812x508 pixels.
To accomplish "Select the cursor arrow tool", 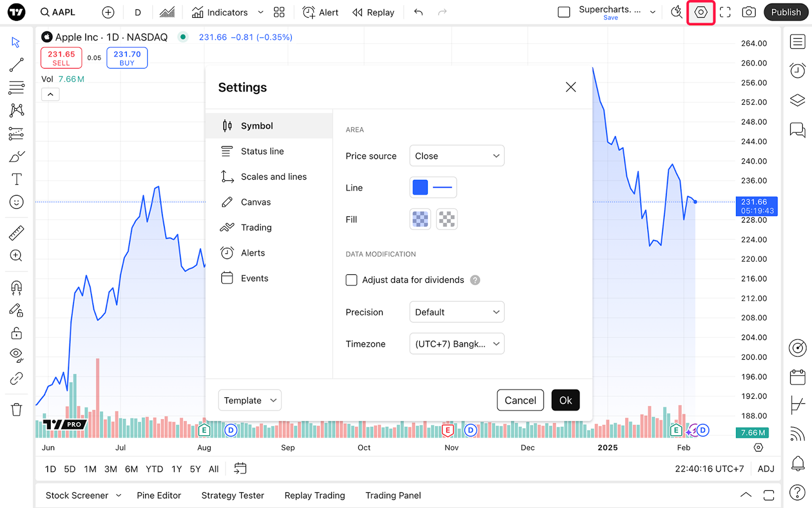I will pyautogui.click(x=16, y=42).
